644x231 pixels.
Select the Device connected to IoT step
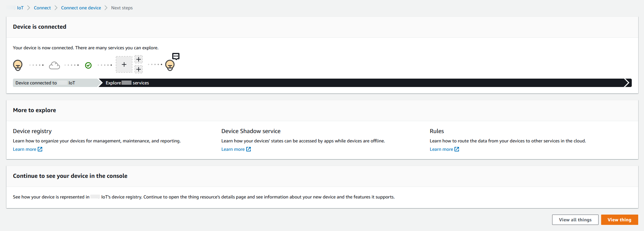[x=45, y=83]
